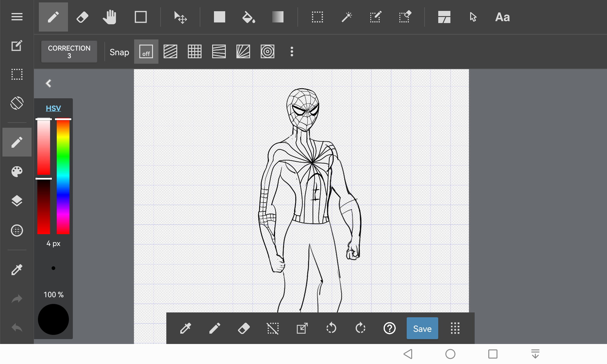Activate the Magic Wand tool
The width and height of the screenshot is (607, 364).
coord(346,17)
